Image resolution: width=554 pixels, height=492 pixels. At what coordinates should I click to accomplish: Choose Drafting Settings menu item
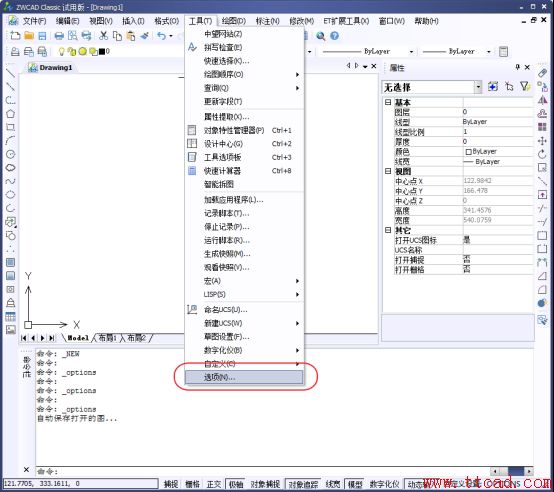point(244,337)
